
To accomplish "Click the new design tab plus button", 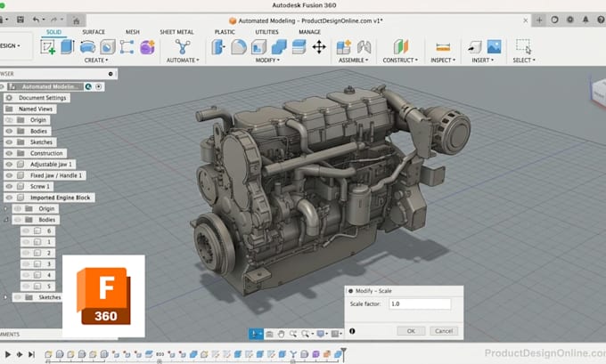I will [x=539, y=20].
